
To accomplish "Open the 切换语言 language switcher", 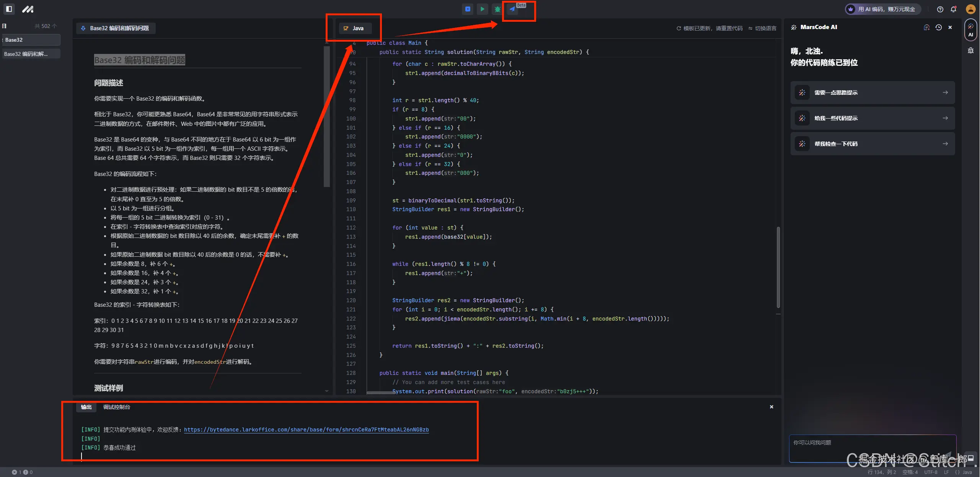I will point(762,28).
